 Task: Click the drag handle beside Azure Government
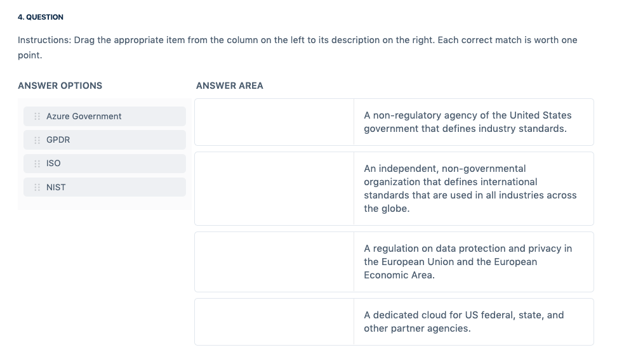pyautogui.click(x=37, y=116)
